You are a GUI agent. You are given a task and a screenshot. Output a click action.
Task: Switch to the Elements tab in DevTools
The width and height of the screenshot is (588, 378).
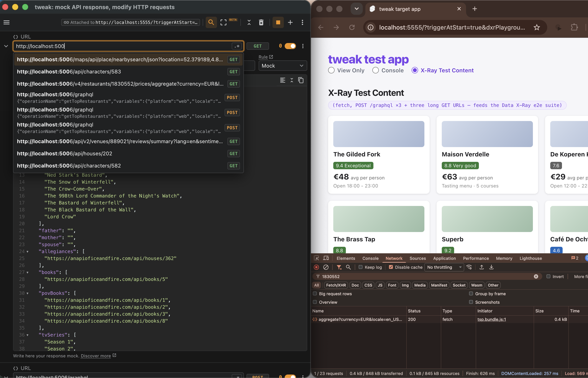[346, 258]
